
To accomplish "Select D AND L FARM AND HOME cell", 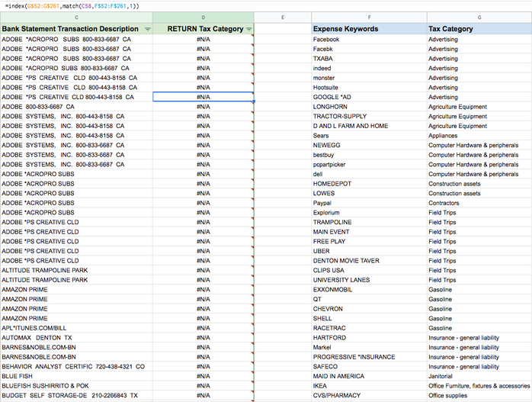I will [x=369, y=126].
